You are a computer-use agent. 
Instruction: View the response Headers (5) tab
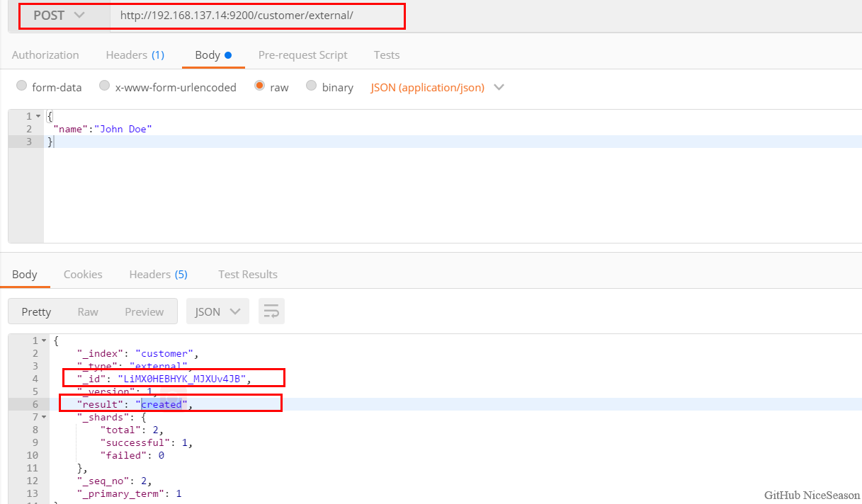coord(158,274)
